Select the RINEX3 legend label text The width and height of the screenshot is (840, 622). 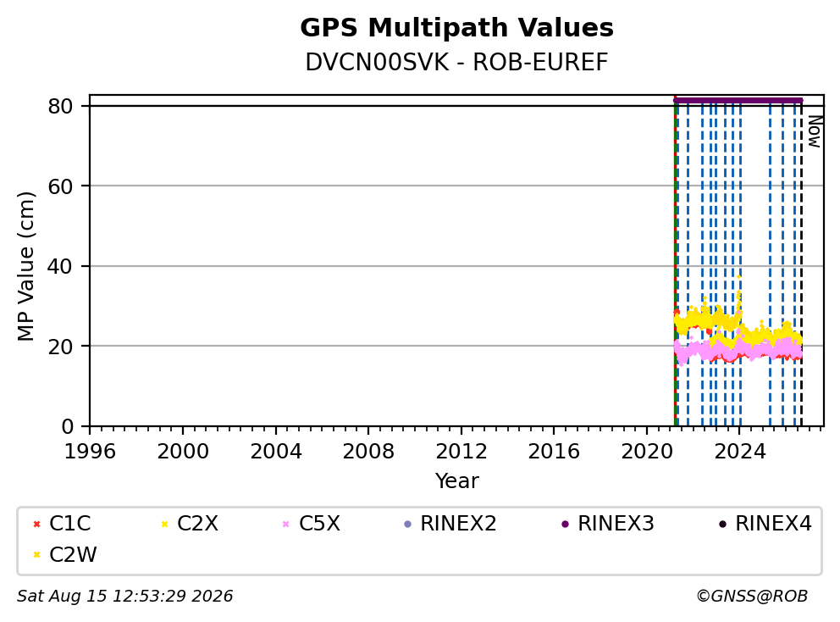616,524
